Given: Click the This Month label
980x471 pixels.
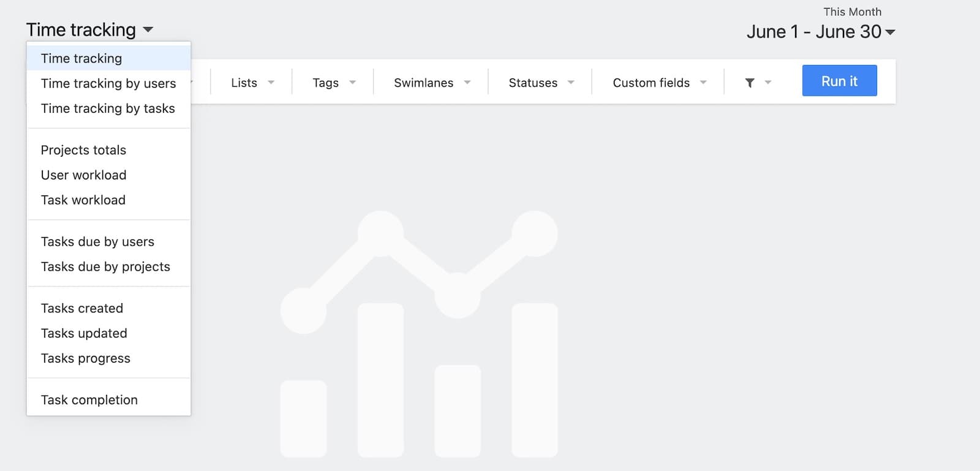Looking at the screenshot, I should click(x=852, y=12).
